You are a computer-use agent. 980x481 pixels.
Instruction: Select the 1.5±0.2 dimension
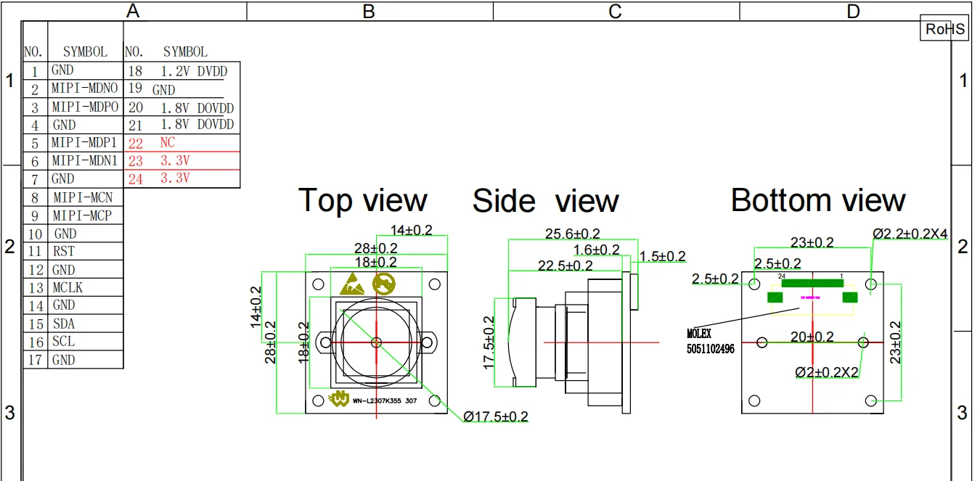point(662,256)
